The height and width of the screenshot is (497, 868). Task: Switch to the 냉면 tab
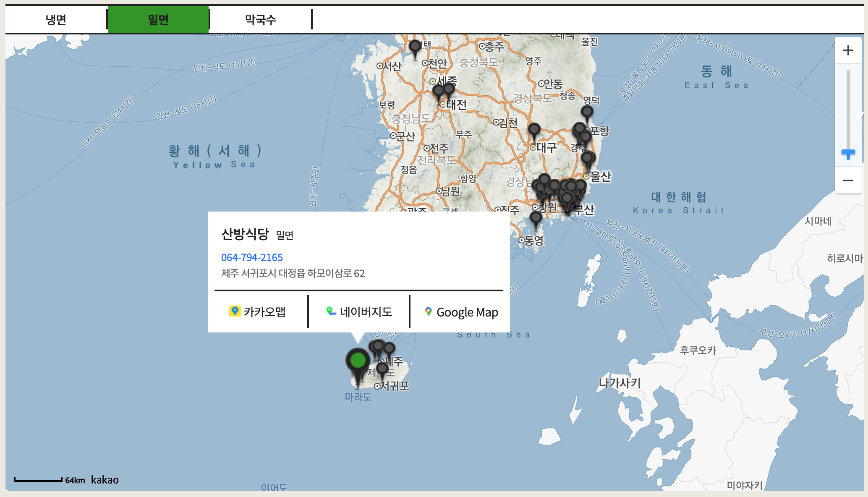[x=56, y=19]
